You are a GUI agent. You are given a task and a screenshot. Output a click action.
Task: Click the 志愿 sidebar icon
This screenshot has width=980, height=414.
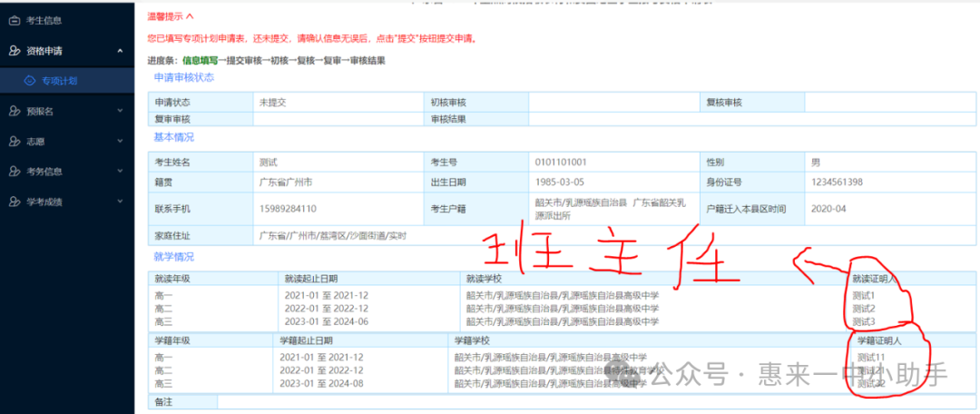15,142
